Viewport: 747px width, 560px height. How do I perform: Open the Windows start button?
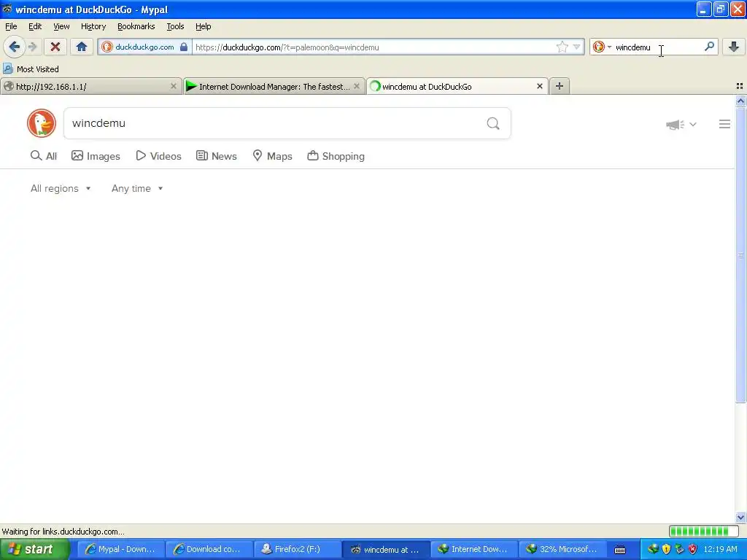point(34,549)
